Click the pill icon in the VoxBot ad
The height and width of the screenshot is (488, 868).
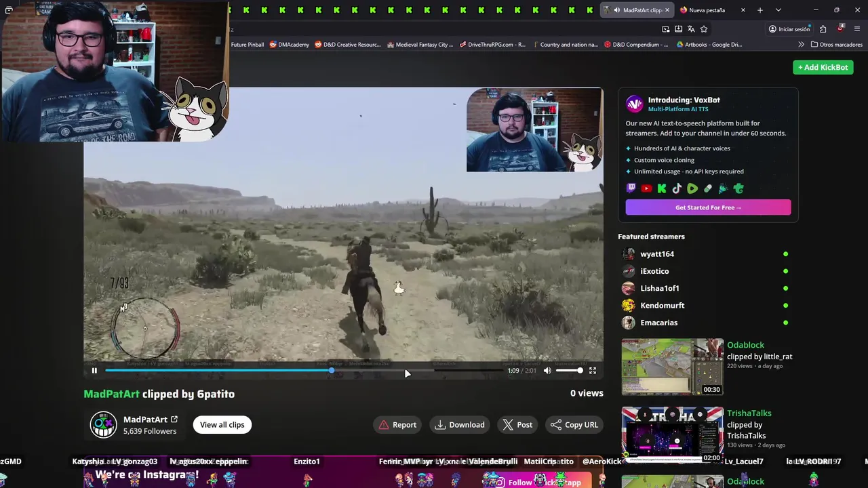(708, 189)
